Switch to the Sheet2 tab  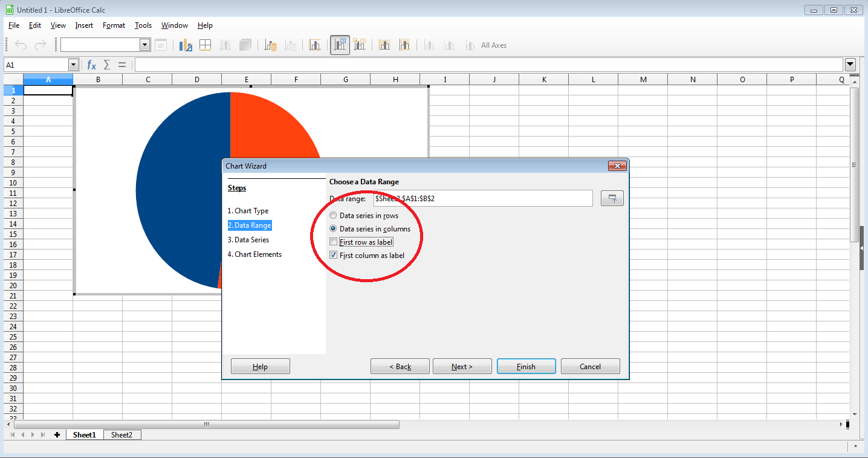point(121,435)
